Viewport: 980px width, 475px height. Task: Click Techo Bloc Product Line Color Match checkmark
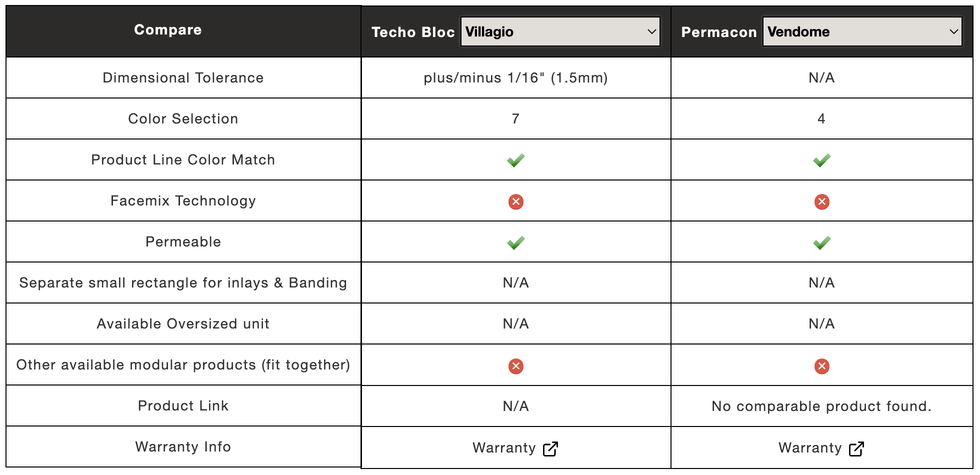[516, 160]
